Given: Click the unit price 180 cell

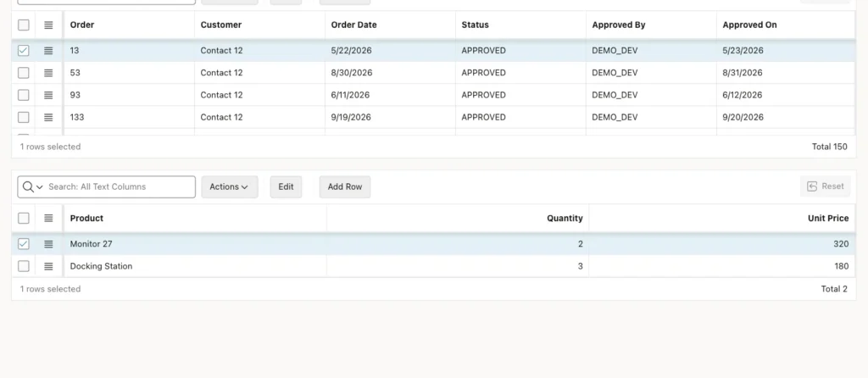Looking at the screenshot, I should pos(722,266).
